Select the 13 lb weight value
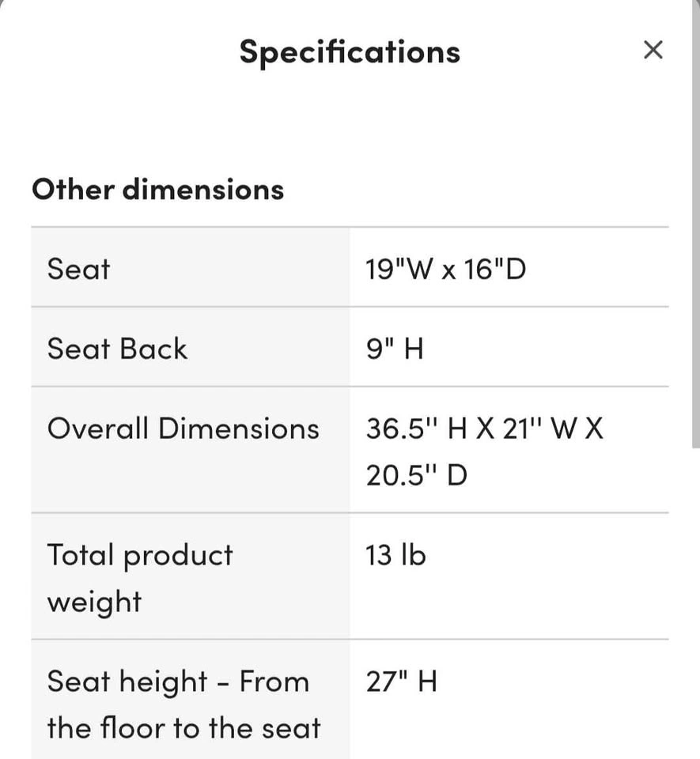Image resolution: width=700 pixels, height=759 pixels. (x=395, y=555)
